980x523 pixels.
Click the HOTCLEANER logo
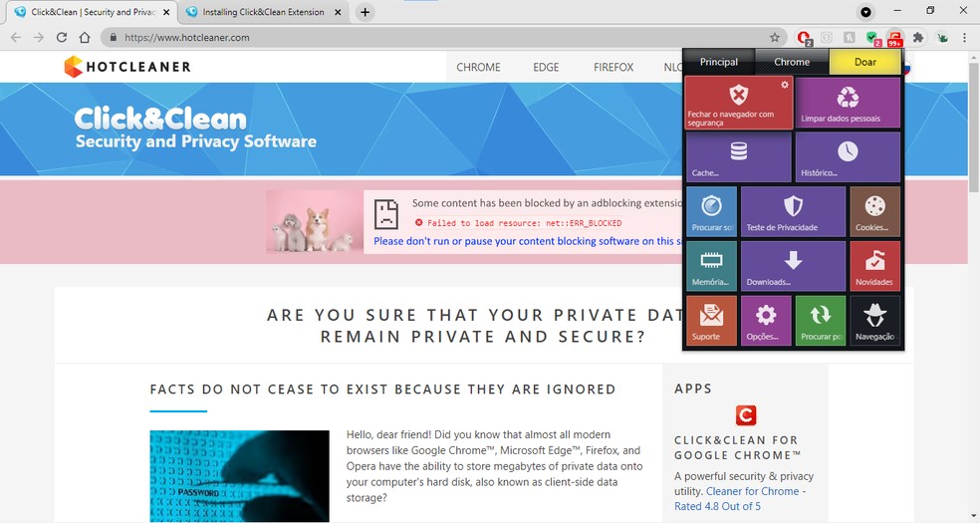(x=127, y=66)
